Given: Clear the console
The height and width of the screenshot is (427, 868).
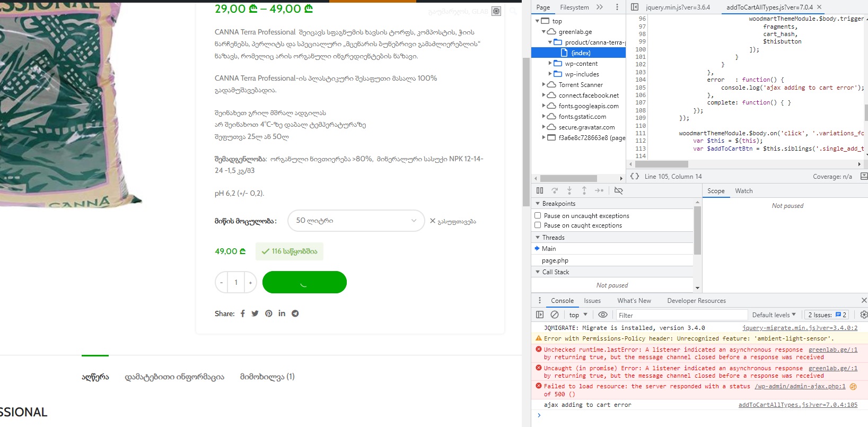Looking at the screenshot, I should click(x=555, y=315).
